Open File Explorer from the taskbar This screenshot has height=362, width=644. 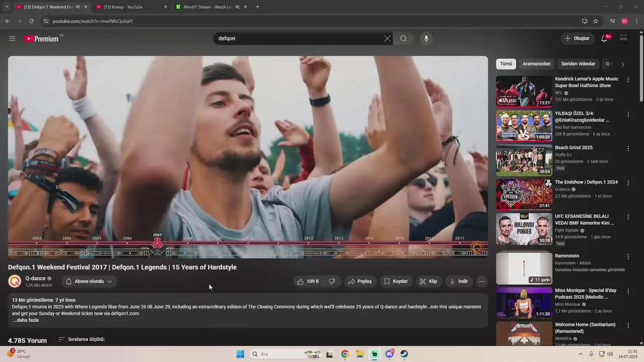click(x=360, y=354)
